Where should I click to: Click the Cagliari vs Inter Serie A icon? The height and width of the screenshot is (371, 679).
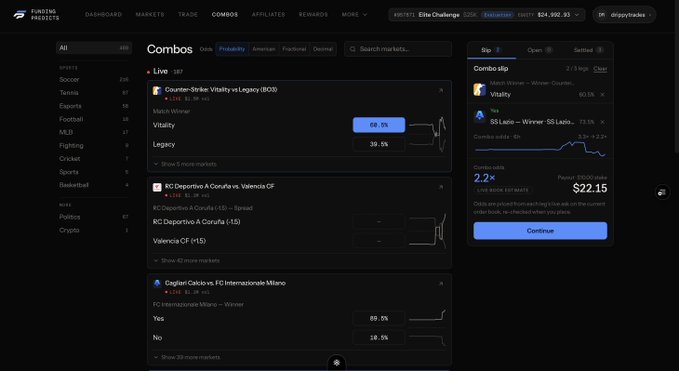157,284
